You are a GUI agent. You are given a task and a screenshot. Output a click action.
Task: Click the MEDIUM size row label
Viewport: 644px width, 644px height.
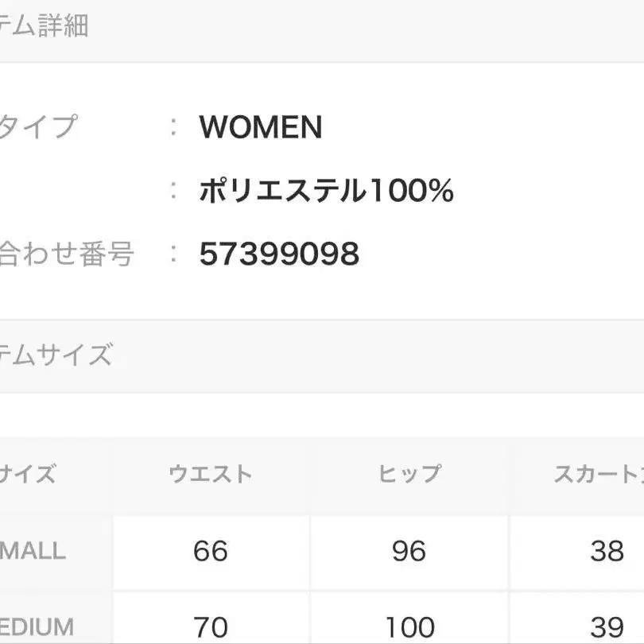point(37,627)
